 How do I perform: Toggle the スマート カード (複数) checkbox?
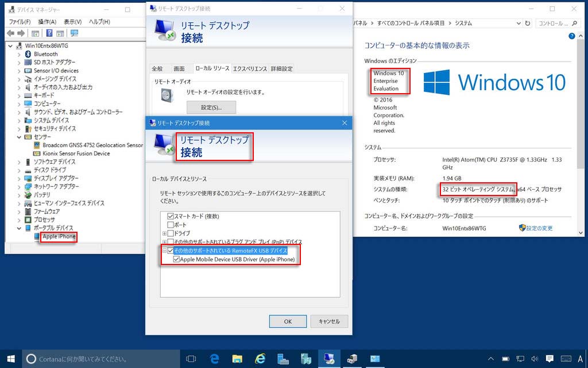pos(171,216)
